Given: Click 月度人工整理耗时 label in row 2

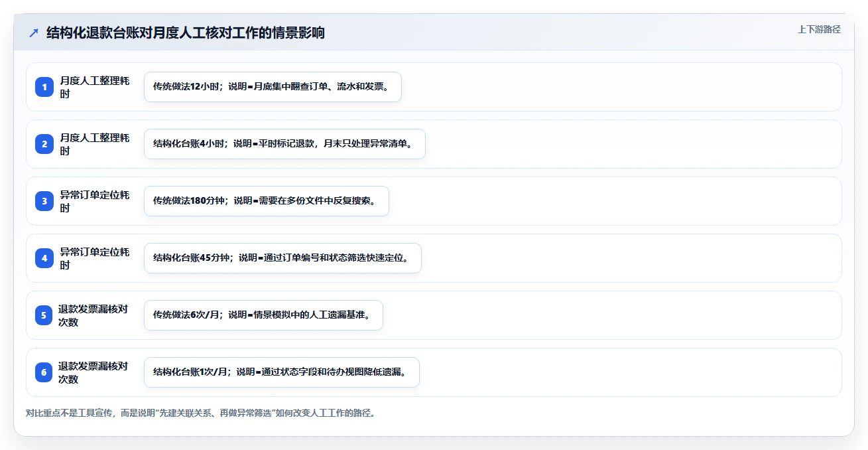Looking at the screenshot, I should tap(95, 144).
